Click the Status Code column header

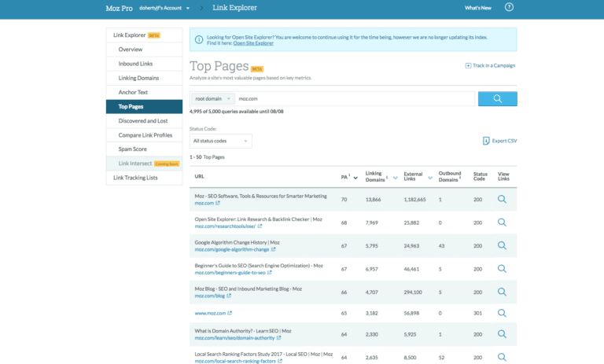point(480,176)
